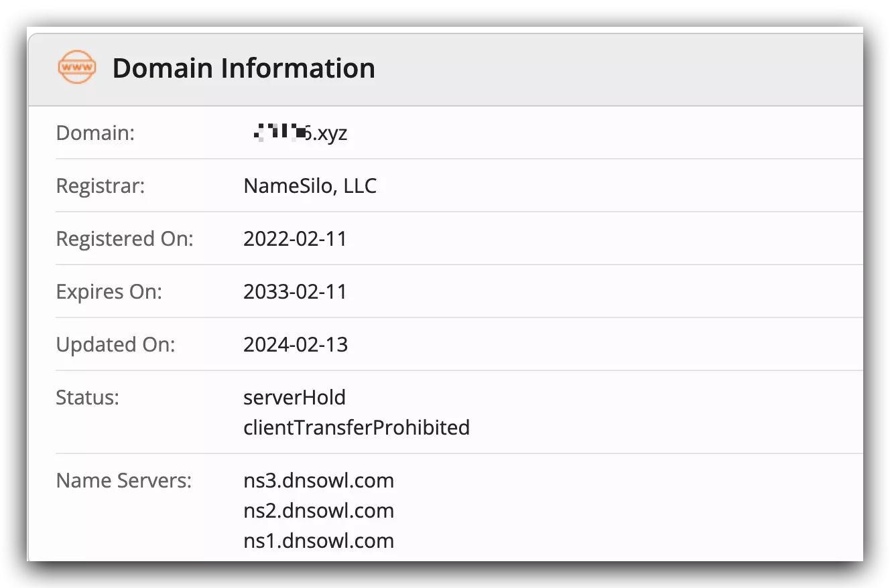Click the pixelated redacted domain name portion

pos(277,133)
